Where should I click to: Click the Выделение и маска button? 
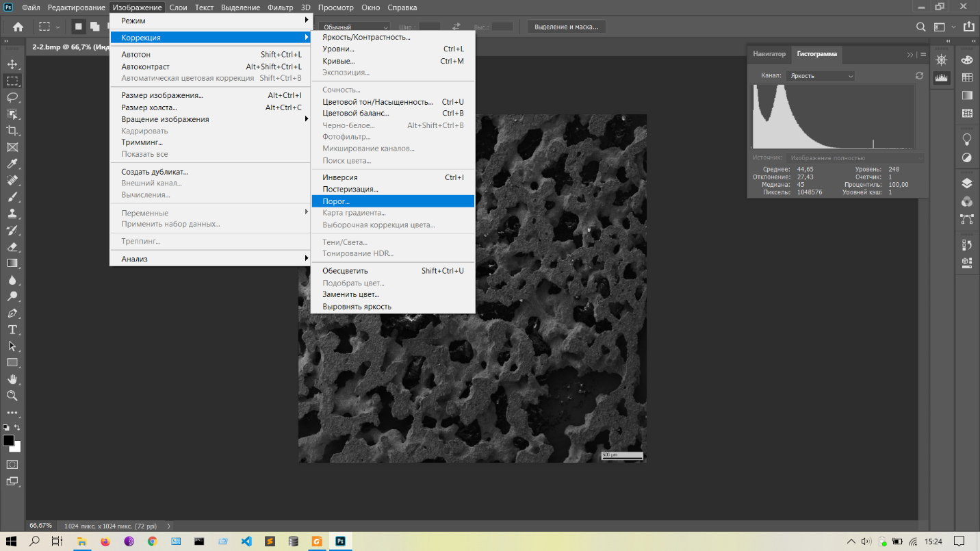(x=566, y=27)
